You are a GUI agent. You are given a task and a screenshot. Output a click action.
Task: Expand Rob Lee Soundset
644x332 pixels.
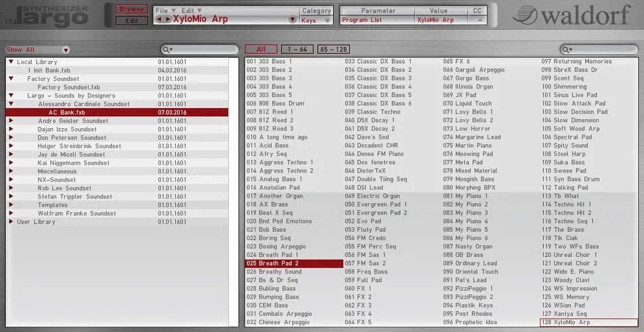11,188
